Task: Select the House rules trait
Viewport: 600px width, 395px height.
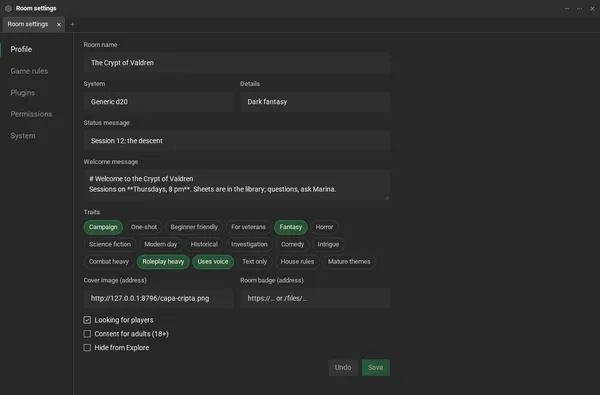Action: pyautogui.click(x=297, y=262)
